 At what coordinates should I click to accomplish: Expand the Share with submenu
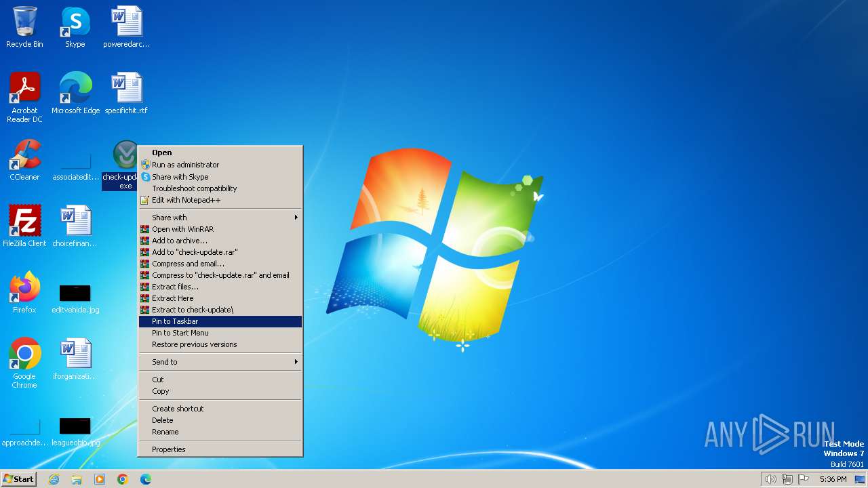pos(220,218)
